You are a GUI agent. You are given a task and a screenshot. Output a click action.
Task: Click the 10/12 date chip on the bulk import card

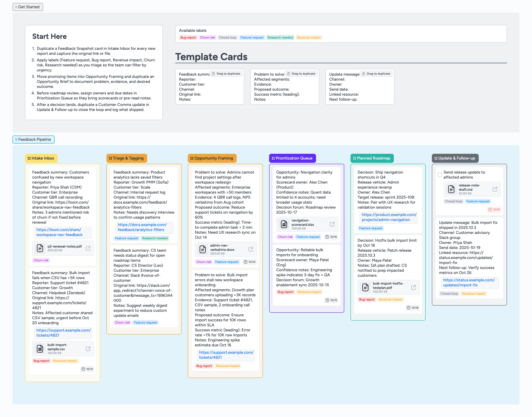(x=87, y=369)
